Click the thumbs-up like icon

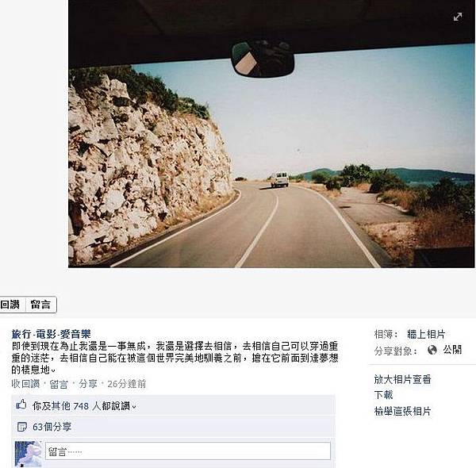click(x=21, y=405)
